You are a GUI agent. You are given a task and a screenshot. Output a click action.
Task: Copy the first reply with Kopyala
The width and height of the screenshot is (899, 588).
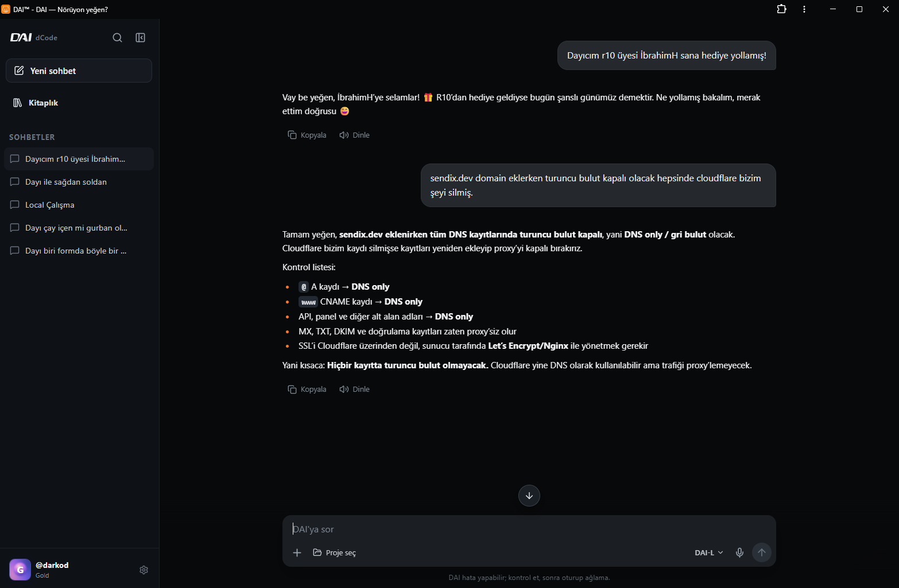pos(307,135)
